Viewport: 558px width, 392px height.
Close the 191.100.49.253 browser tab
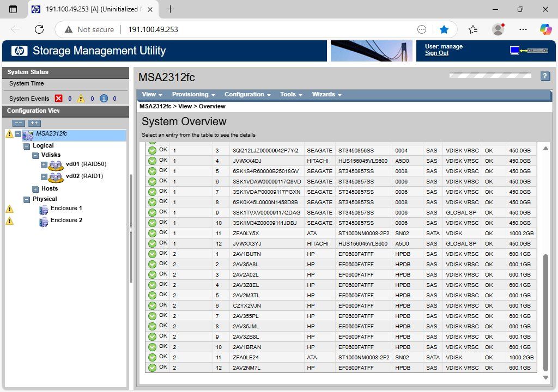[x=150, y=10]
